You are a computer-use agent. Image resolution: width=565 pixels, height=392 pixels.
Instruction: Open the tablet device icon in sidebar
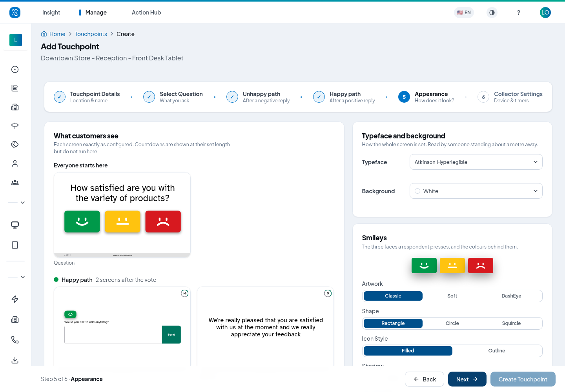point(15,245)
